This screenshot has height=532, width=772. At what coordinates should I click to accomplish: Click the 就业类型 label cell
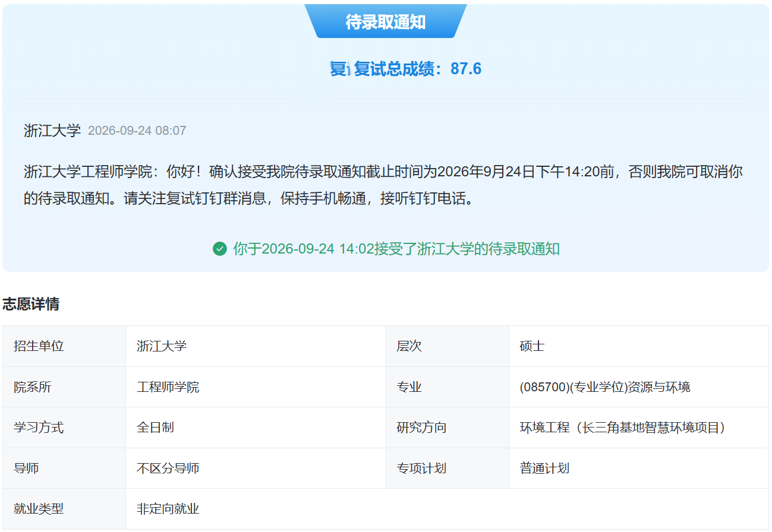(x=64, y=509)
